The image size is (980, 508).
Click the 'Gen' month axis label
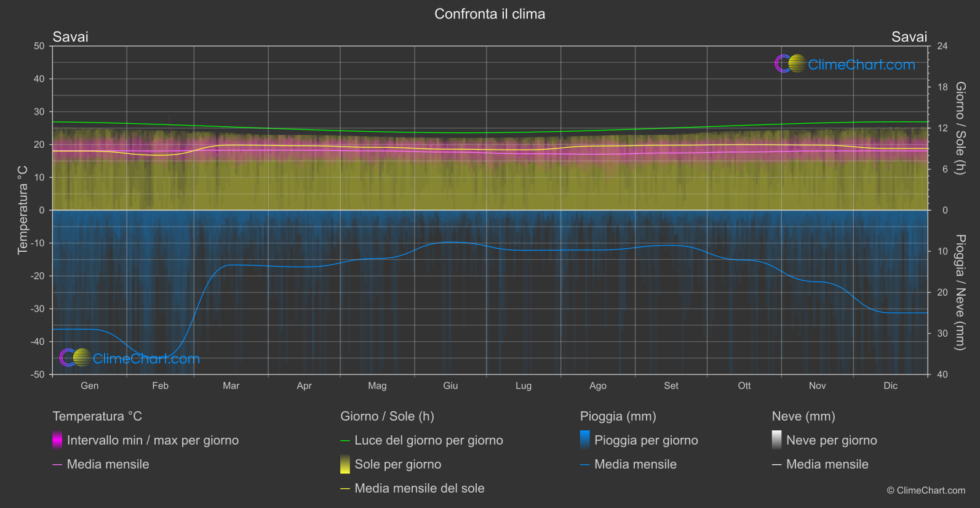click(x=90, y=385)
